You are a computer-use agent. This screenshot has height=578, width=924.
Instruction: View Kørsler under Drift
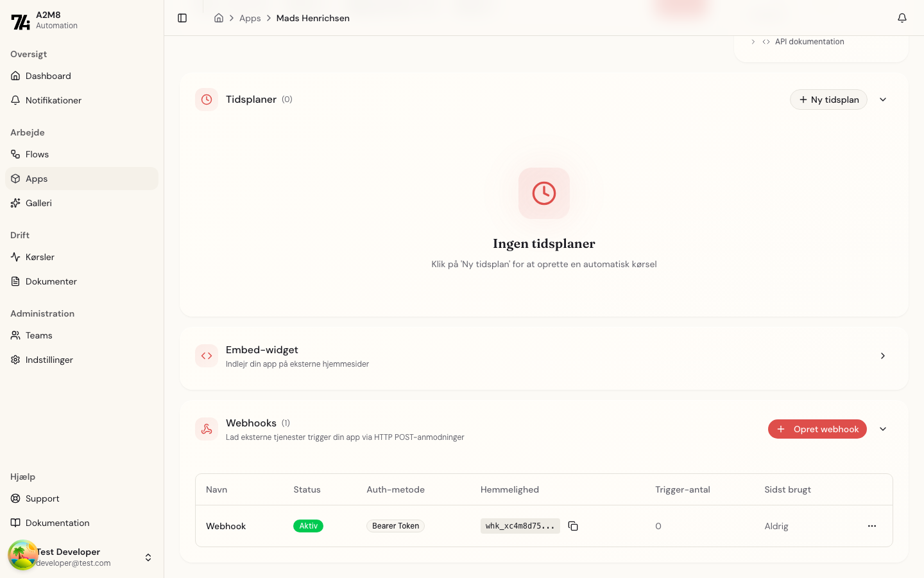pyautogui.click(x=40, y=257)
